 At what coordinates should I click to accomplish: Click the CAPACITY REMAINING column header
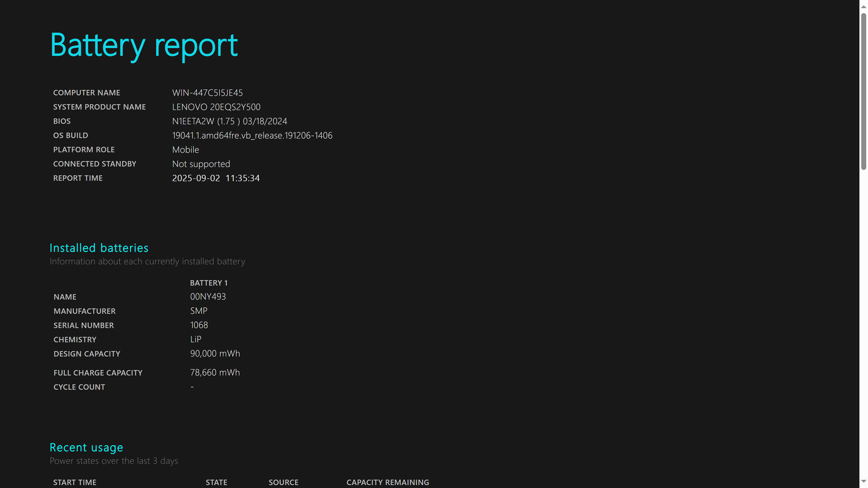[x=388, y=483]
